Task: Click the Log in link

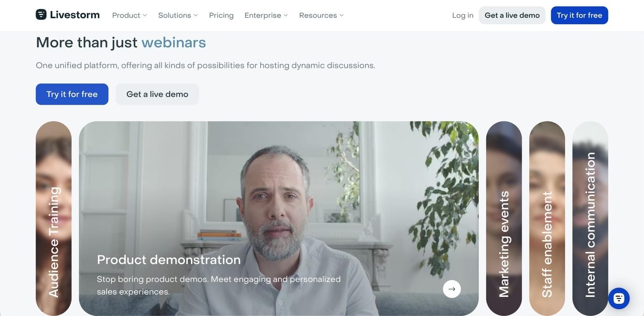Action: coord(462,15)
